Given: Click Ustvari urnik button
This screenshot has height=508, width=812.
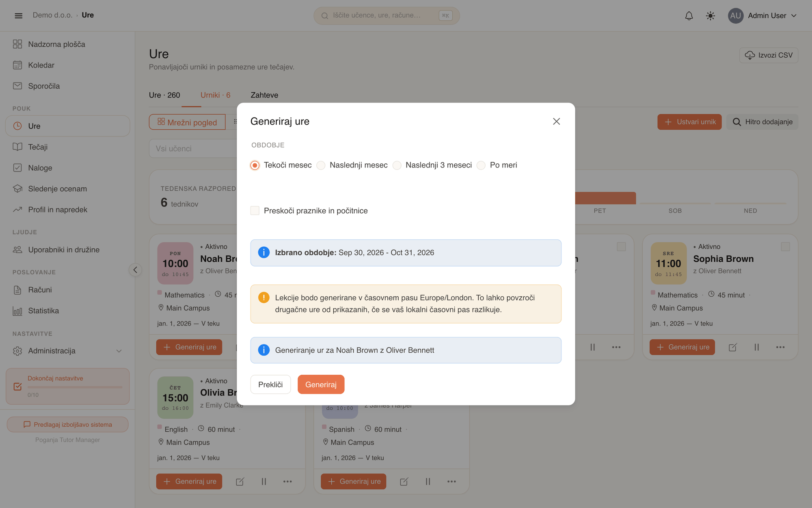Looking at the screenshot, I should tap(689, 122).
